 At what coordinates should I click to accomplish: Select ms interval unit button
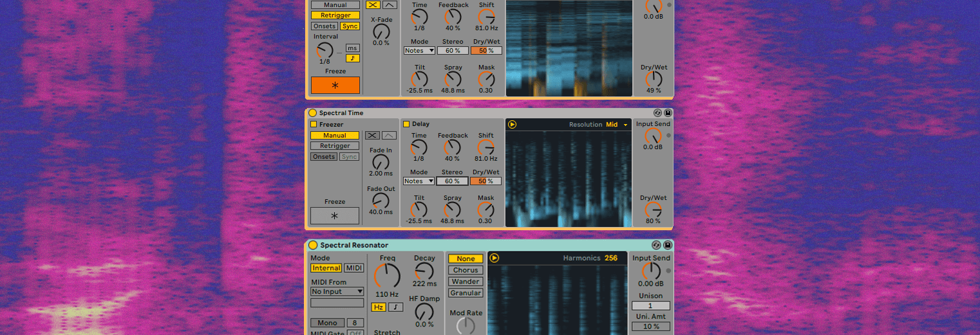coord(353,48)
